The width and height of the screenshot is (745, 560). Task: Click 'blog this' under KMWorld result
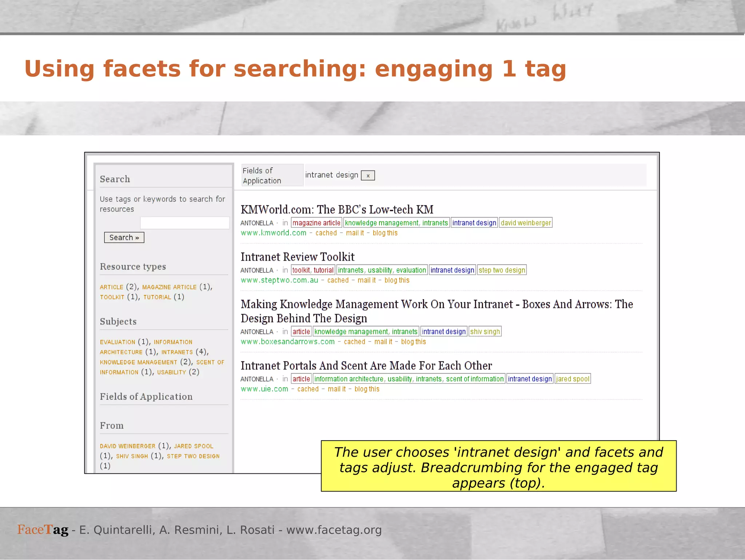385,233
